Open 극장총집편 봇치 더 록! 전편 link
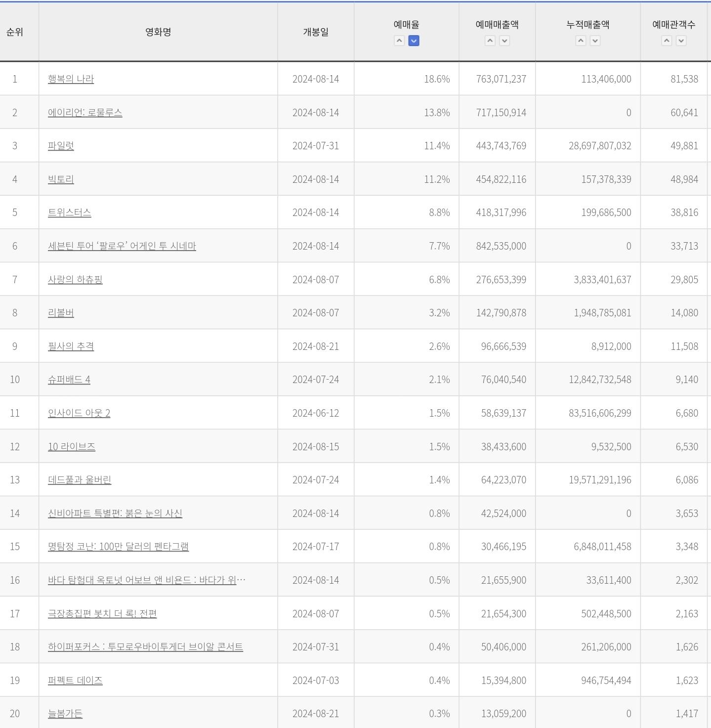 [x=102, y=614]
